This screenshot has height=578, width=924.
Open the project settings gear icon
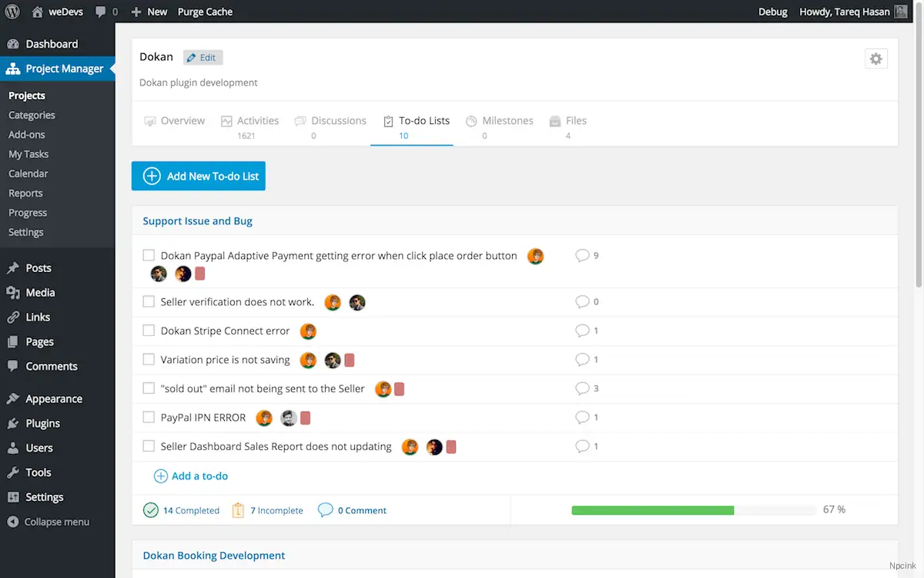click(876, 58)
